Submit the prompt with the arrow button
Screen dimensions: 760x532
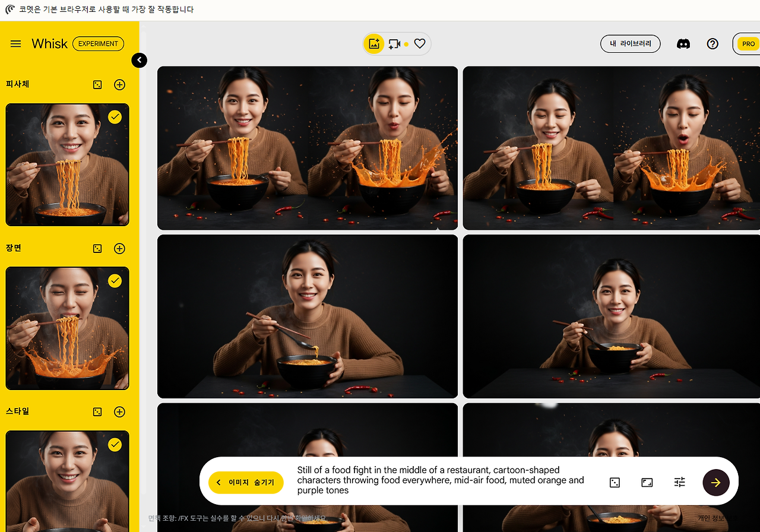(716, 483)
